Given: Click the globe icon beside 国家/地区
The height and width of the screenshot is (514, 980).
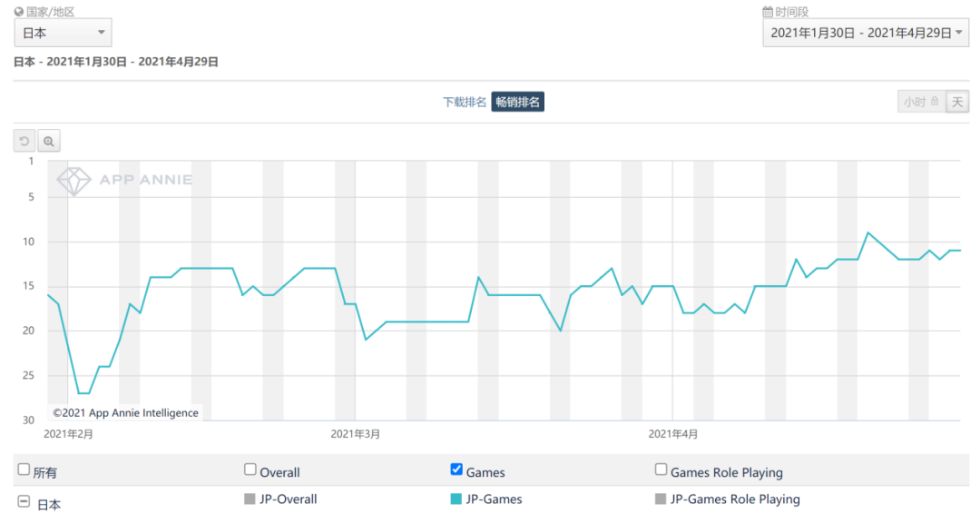Looking at the screenshot, I should coord(19,12).
